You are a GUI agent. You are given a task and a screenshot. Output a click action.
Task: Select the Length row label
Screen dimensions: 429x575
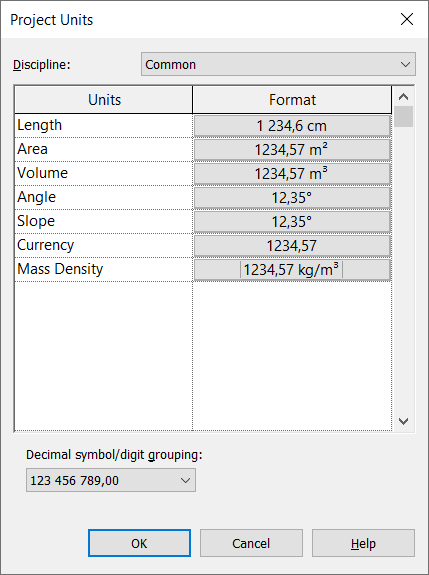click(x=40, y=125)
